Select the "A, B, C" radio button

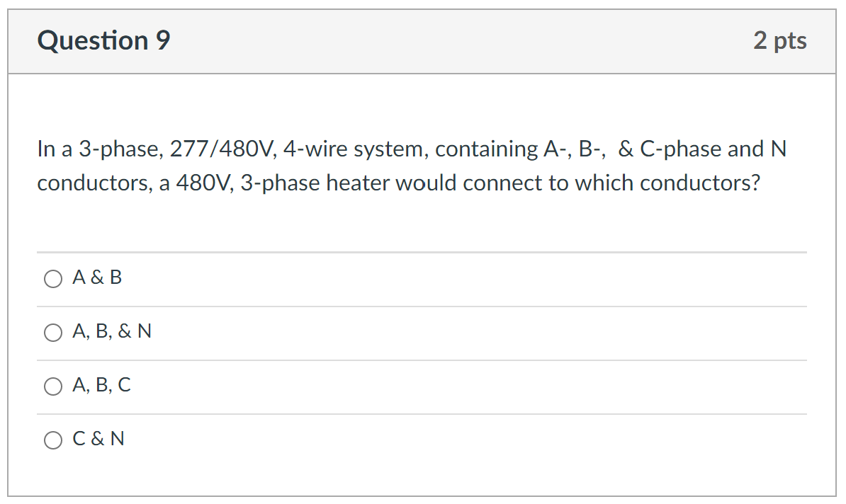pyautogui.click(x=53, y=386)
